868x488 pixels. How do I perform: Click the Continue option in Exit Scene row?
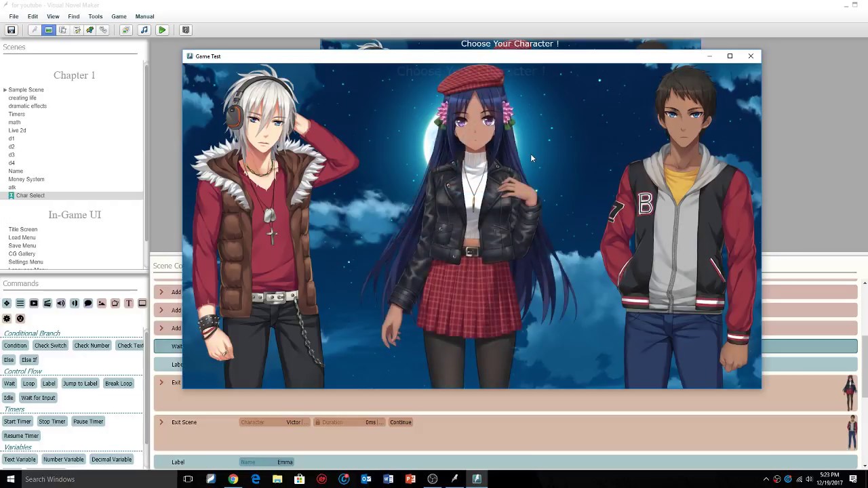(x=401, y=422)
